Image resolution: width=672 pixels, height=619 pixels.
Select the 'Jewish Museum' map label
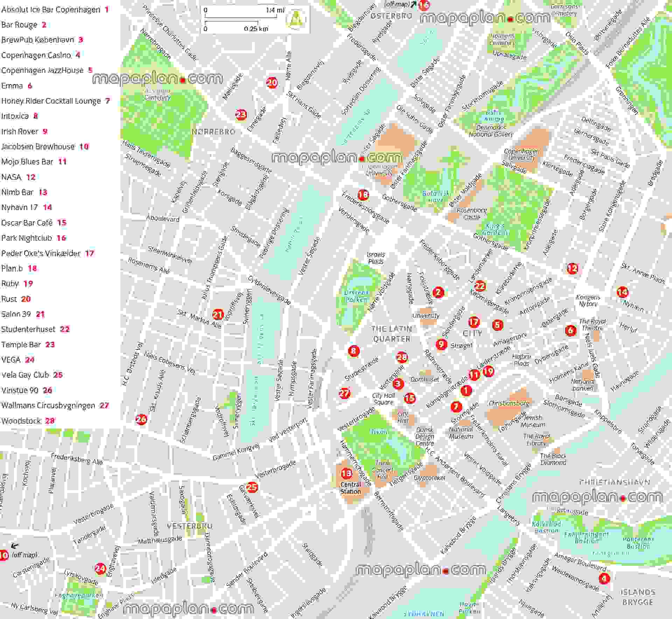[x=533, y=421]
